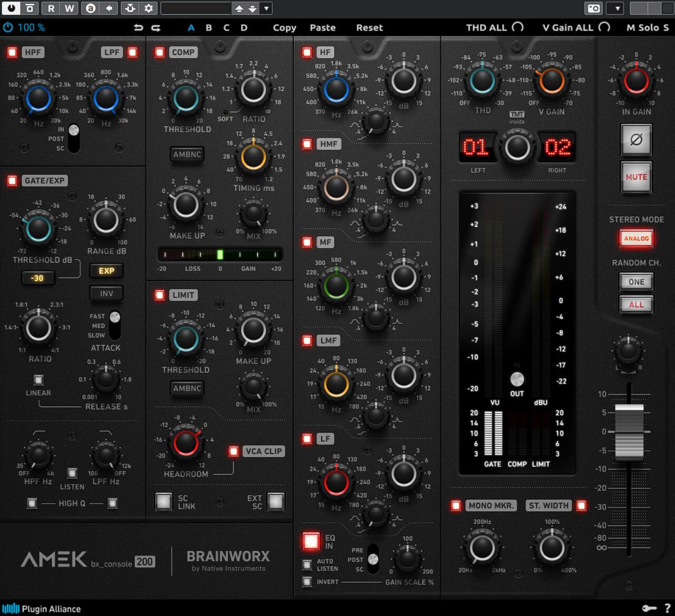Open dropdown next to camera icon
The image size is (675, 616).
pos(616,8)
